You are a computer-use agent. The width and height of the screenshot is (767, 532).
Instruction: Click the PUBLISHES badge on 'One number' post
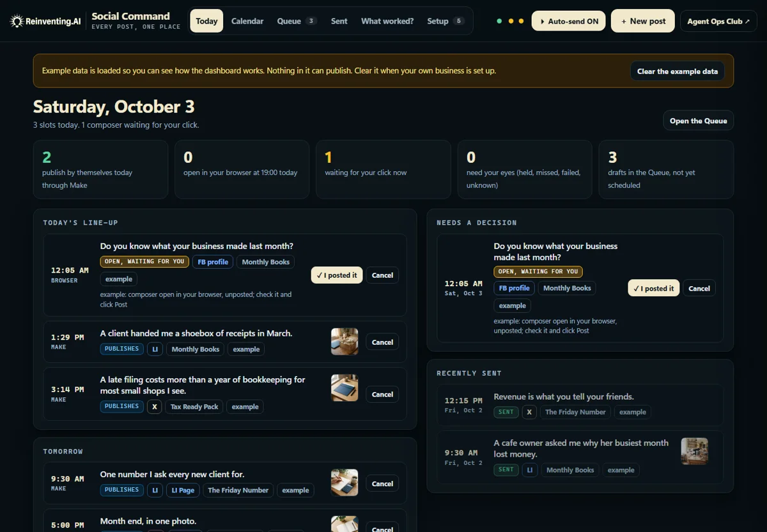pos(121,490)
